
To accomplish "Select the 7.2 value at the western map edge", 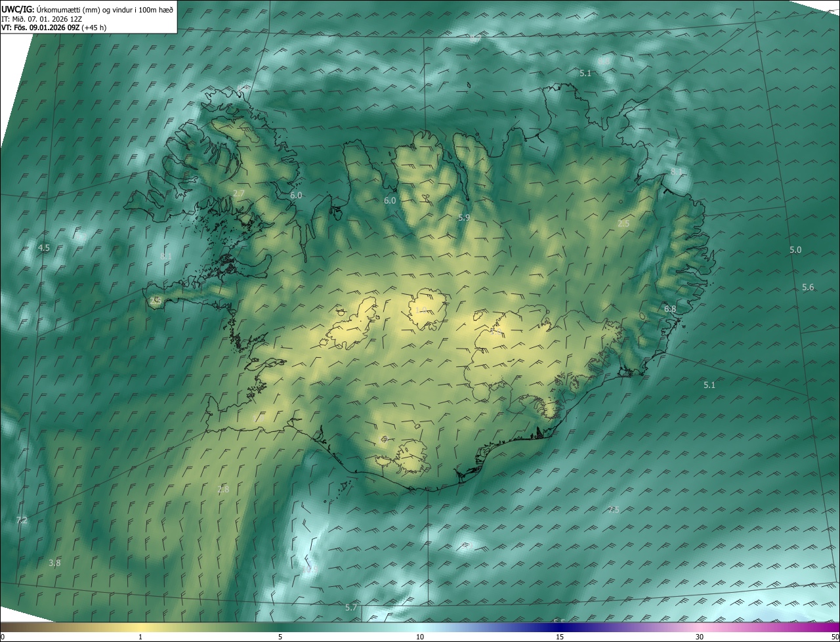I will (22, 521).
